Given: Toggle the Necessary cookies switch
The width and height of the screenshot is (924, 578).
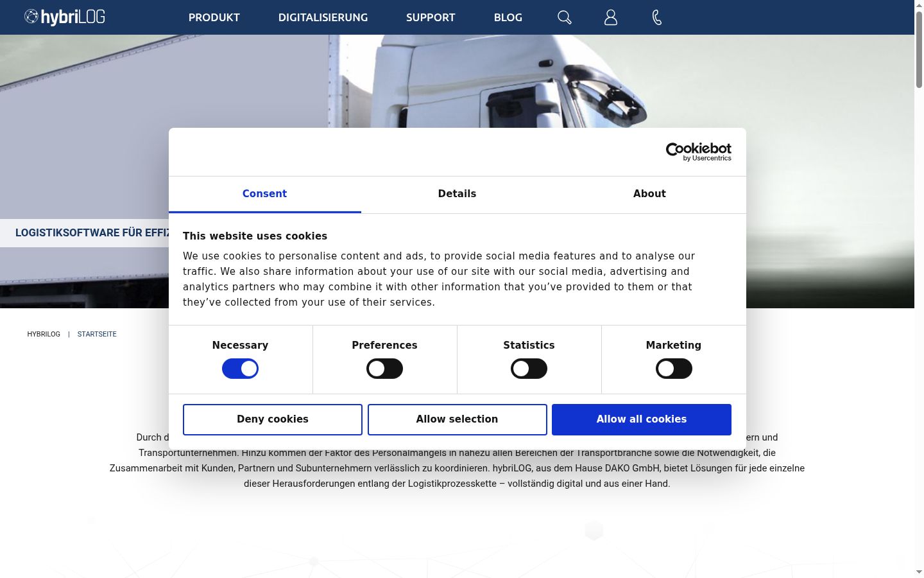Looking at the screenshot, I should [240, 369].
